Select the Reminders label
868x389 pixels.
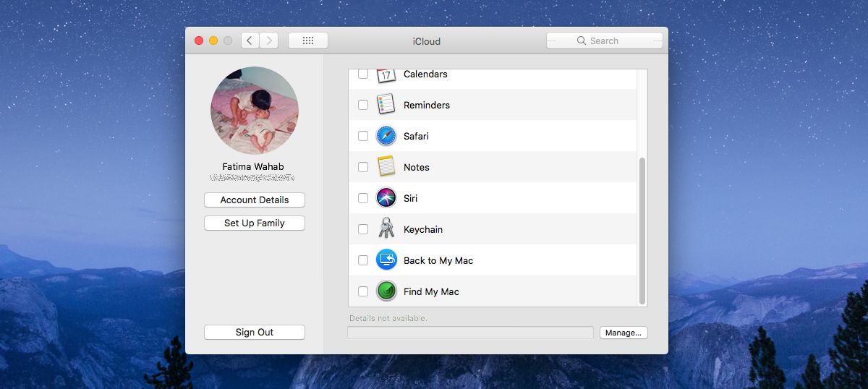[x=427, y=105]
